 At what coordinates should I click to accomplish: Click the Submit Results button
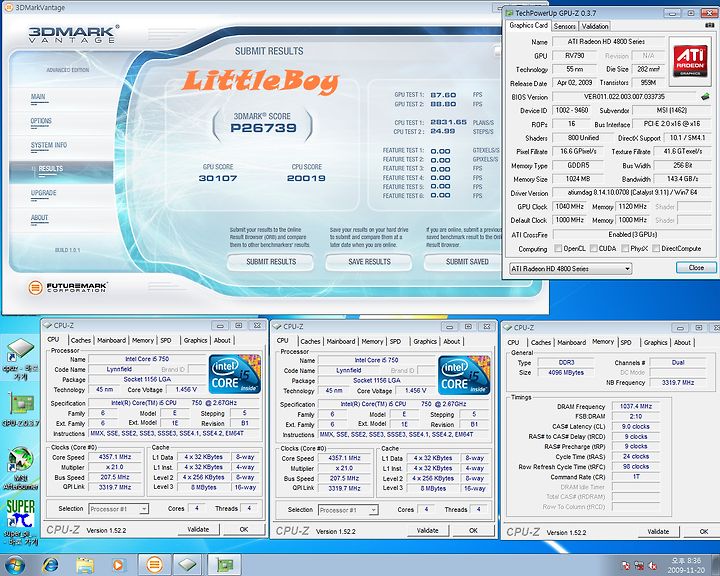click(x=271, y=262)
